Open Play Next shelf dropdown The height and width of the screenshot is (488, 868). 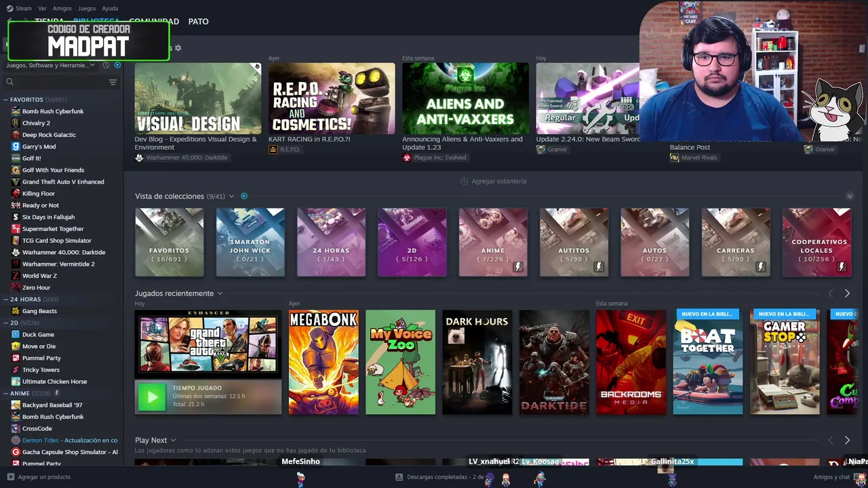[173, 440]
